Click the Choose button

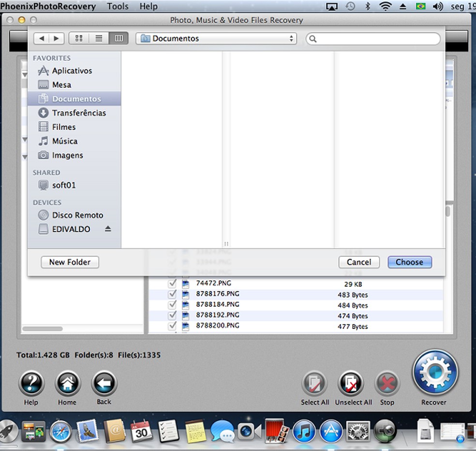[410, 262]
